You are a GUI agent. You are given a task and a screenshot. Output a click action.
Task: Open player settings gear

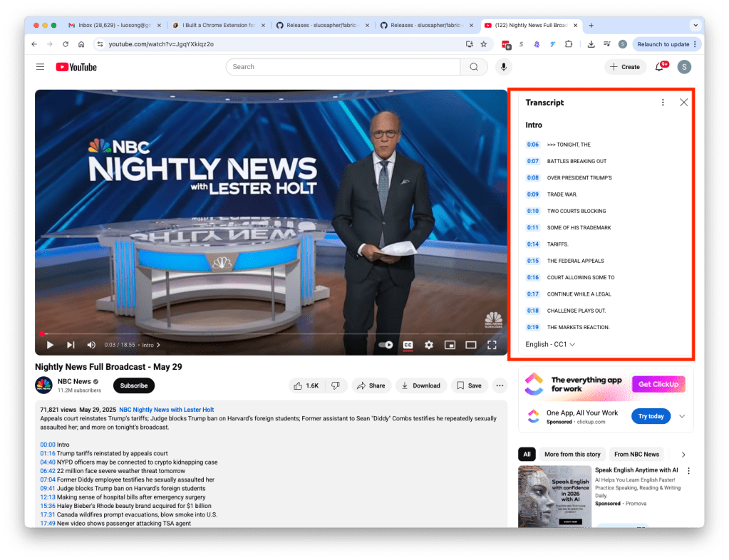point(429,345)
